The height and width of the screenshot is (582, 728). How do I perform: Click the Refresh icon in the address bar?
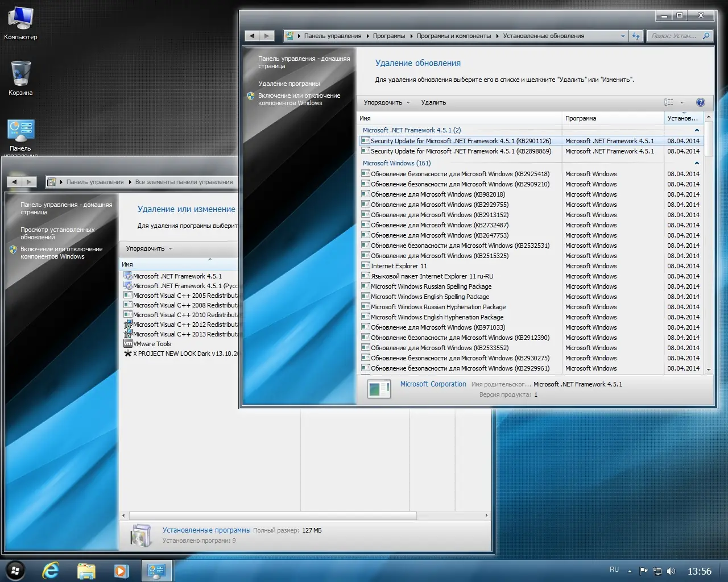[636, 35]
